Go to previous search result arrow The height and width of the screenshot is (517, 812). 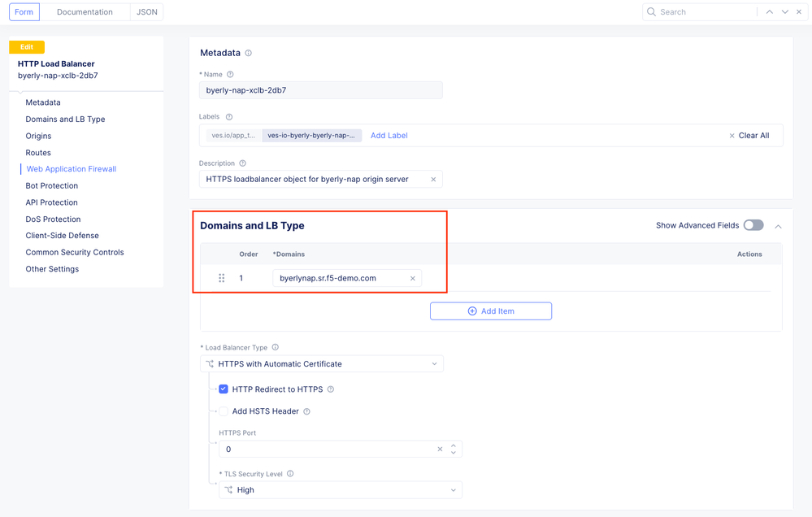[770, 12]
